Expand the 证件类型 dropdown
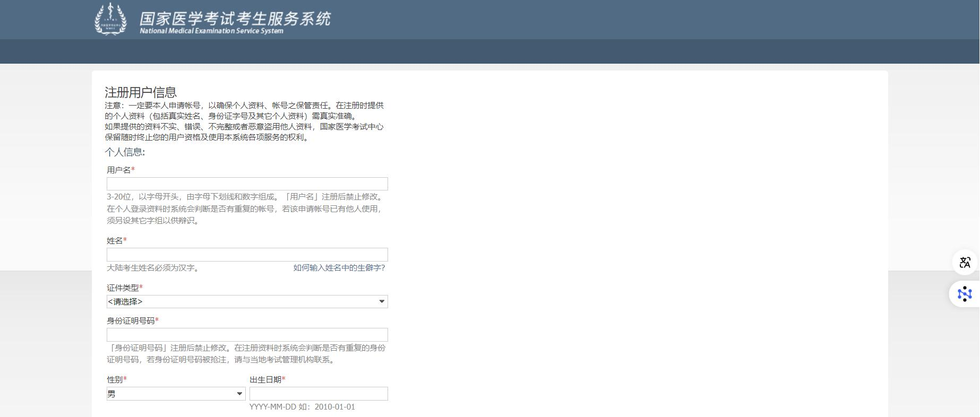 click(x=247, y=301)
